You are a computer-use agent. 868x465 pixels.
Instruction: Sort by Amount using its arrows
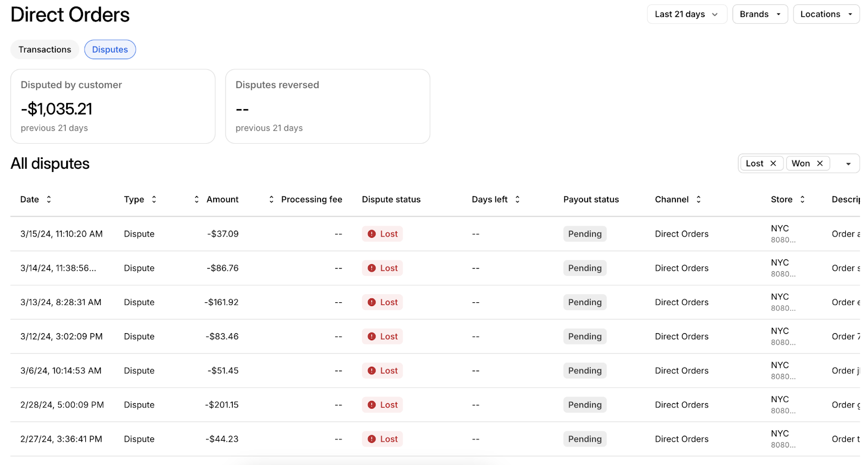tap(196, 200)
